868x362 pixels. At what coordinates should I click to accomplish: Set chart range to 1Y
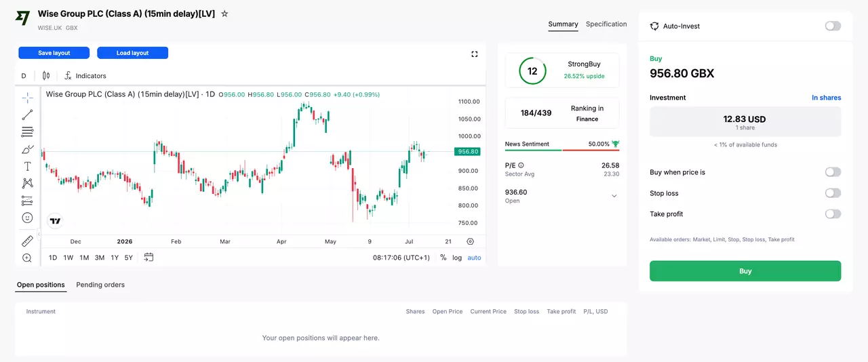tap(115, 258)
